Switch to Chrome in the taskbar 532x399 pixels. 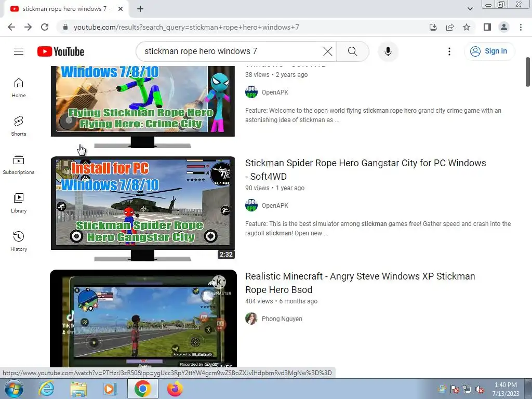[142, 389]
